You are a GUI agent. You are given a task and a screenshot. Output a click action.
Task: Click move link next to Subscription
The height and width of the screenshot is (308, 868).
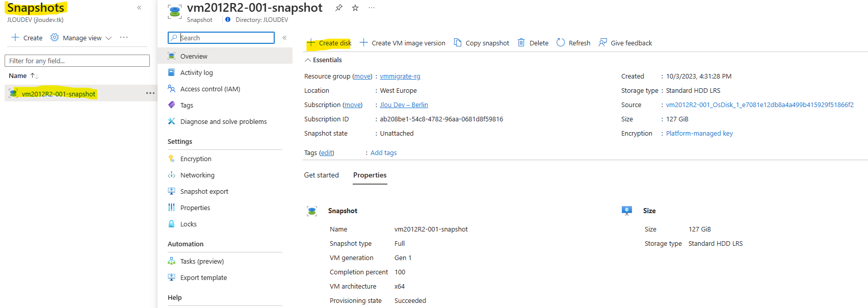(353, 105)
